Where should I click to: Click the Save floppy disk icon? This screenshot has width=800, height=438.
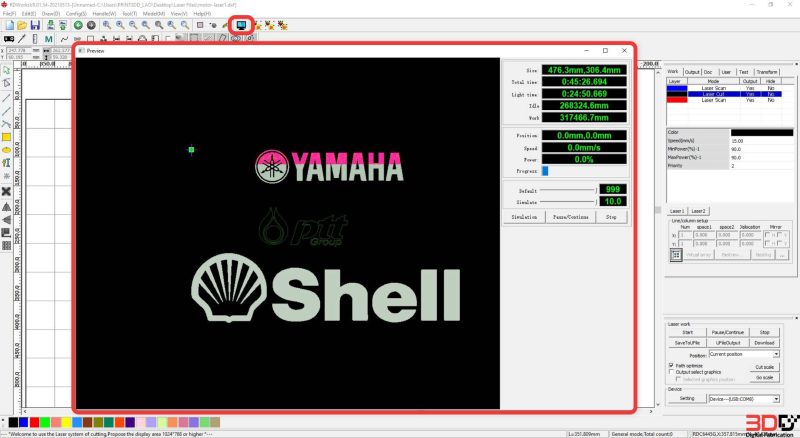coord(35,25)
